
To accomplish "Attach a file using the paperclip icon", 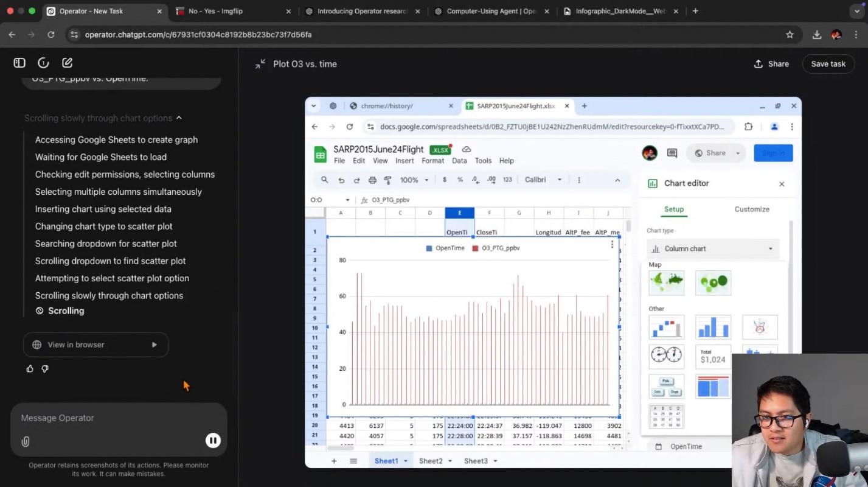I will coord(26,441).
